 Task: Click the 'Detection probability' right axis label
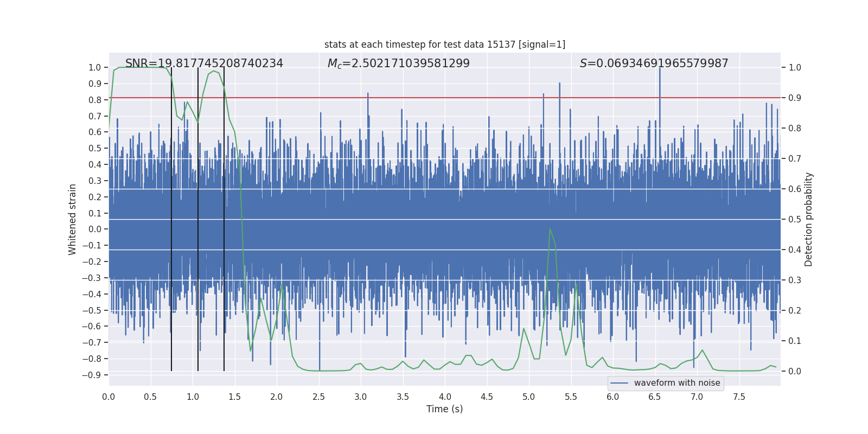click(x=809, y=219)
